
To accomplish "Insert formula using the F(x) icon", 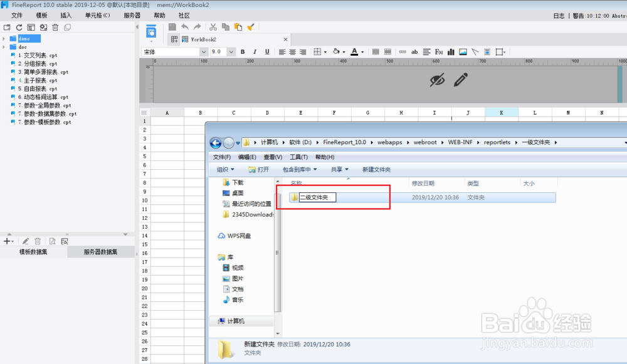I will 439,52.
